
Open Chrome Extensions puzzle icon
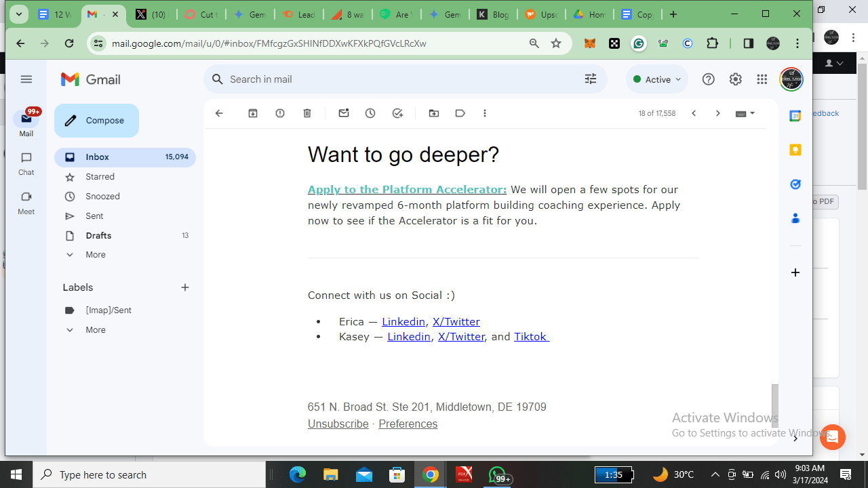coord(712,43)
